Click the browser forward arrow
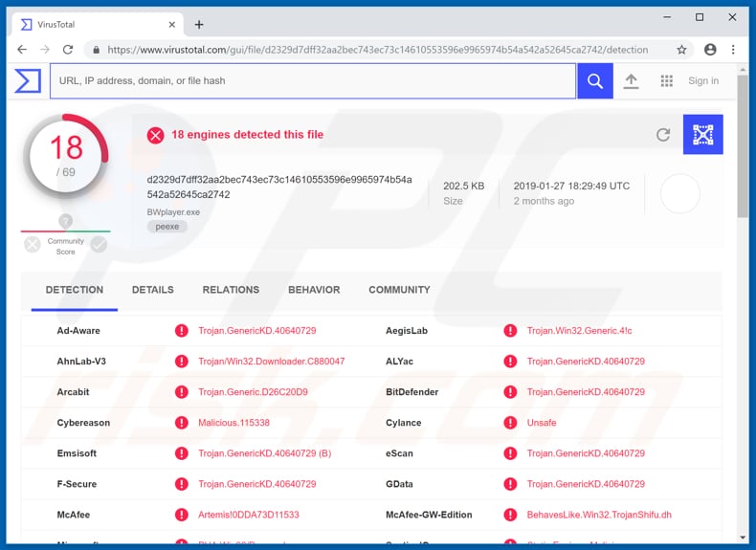This screenshot has width=756, height=550. coord(45,50)
